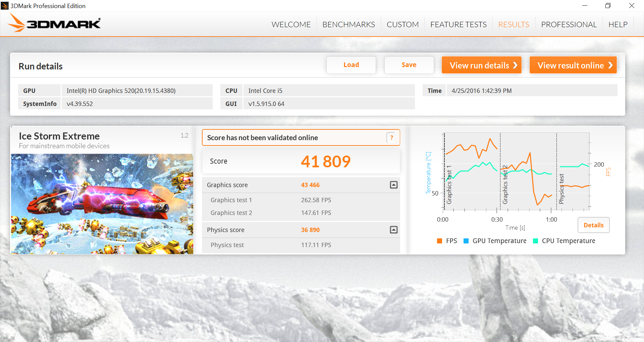This screenshot has height=342, width=644.
Task: Select the Results tab
Action: tap(514, 24)
